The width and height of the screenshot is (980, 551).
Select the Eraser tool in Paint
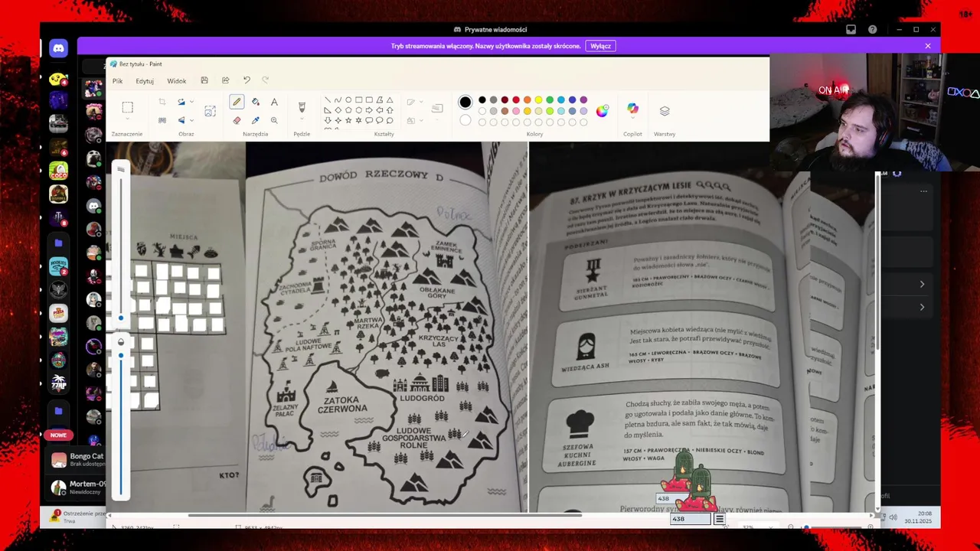tap(237, 120)
